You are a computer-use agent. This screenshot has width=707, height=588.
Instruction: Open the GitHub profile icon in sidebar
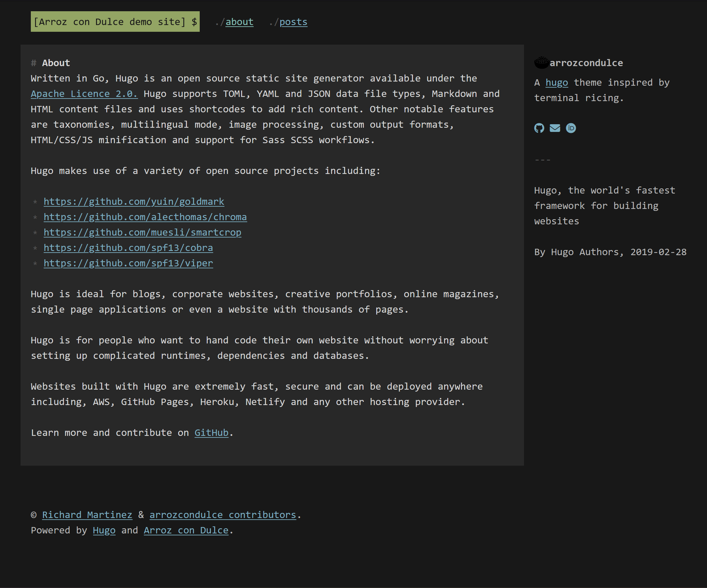tap(539, 128)
